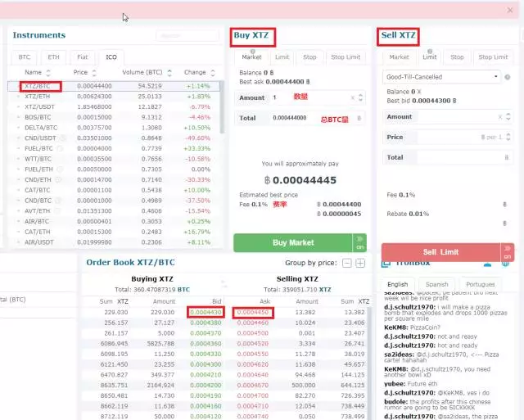Click the info icon beside FUEL/BTC
This screenshot has height=420, width=524.
click(60, 148)
